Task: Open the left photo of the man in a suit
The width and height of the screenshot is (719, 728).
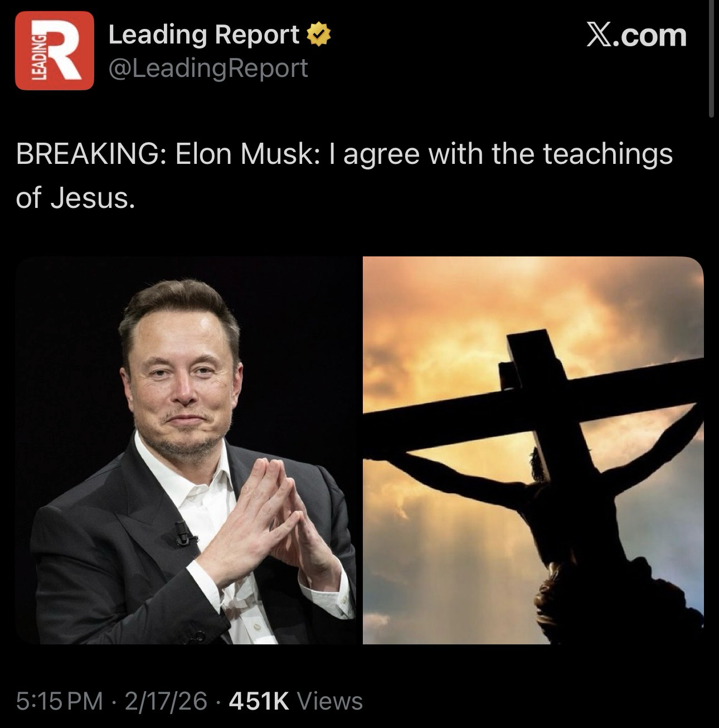Action: (186, 450)
